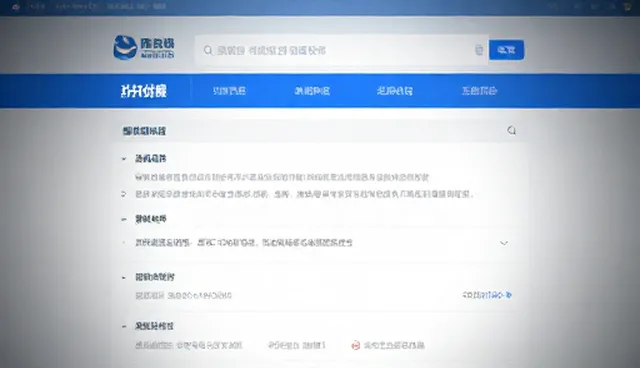This screenshot has height=368, width=640.
Task: Collapse the first content section via its chevron
Action: 124,159
